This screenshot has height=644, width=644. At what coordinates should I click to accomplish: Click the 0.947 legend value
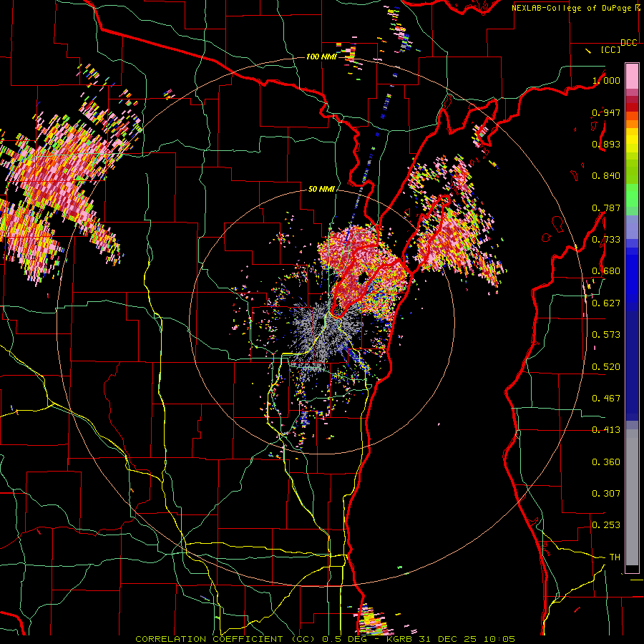pos(606,112)
